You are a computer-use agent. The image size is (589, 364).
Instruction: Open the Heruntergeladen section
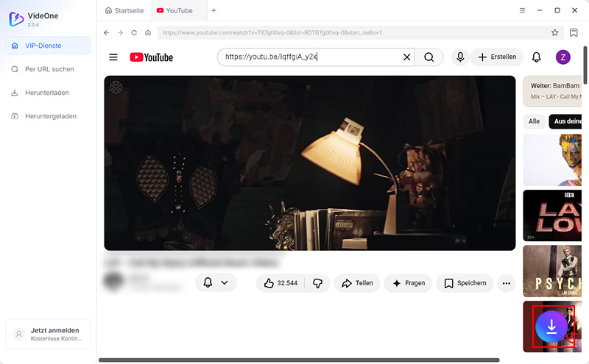tap(48, 116)
